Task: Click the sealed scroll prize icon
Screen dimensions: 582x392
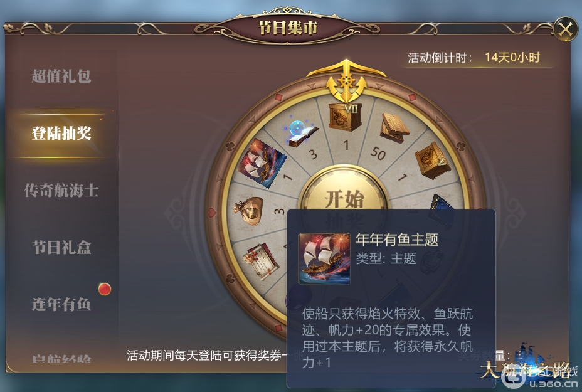Action: pyautogui.click(x=260, y=262)
